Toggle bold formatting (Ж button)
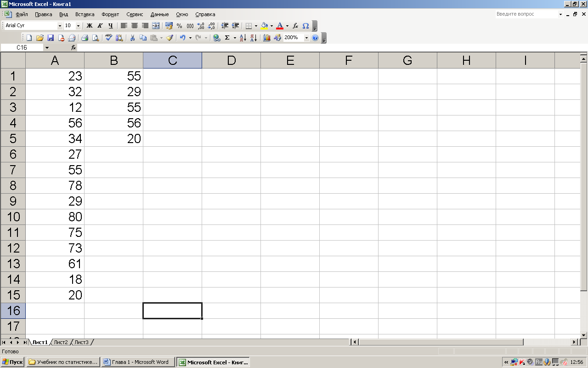Viewport: 588px width, 368px height. [x=90, y=26]
